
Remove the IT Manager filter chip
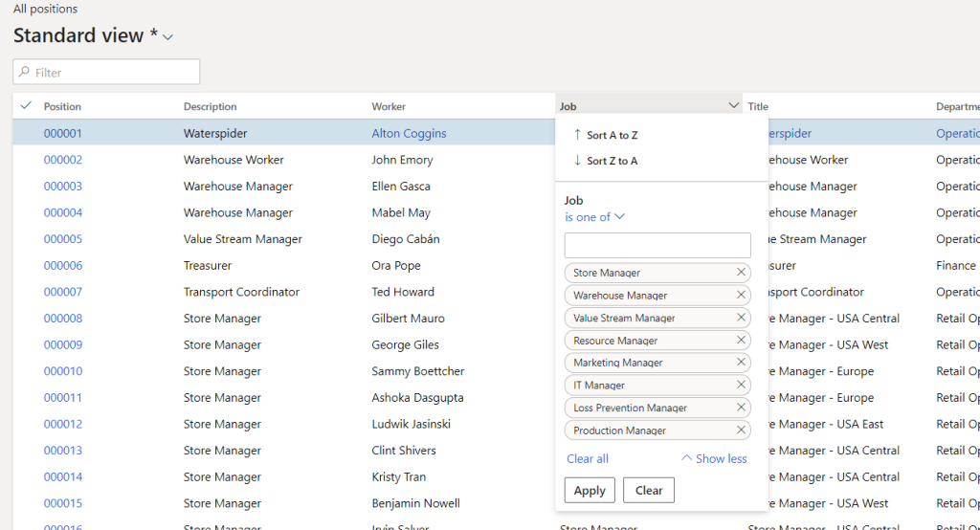741,385
